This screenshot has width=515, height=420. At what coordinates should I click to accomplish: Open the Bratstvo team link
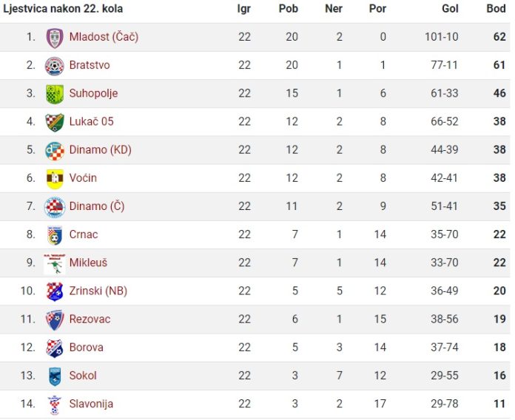90,65
